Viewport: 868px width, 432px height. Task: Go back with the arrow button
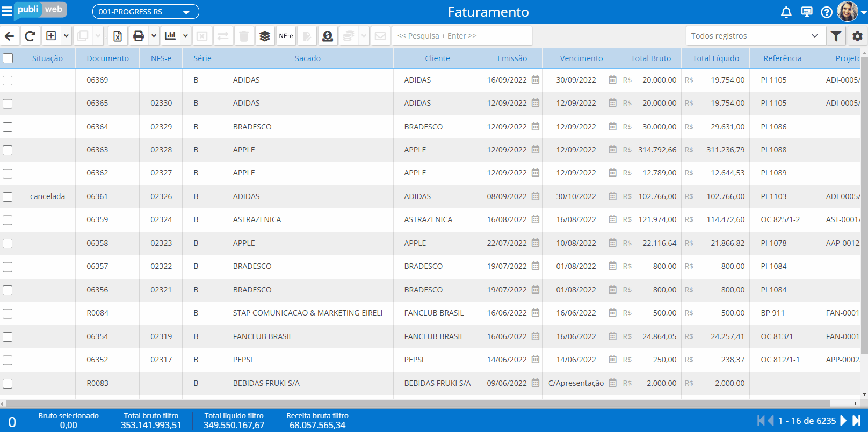pos(10,36)
